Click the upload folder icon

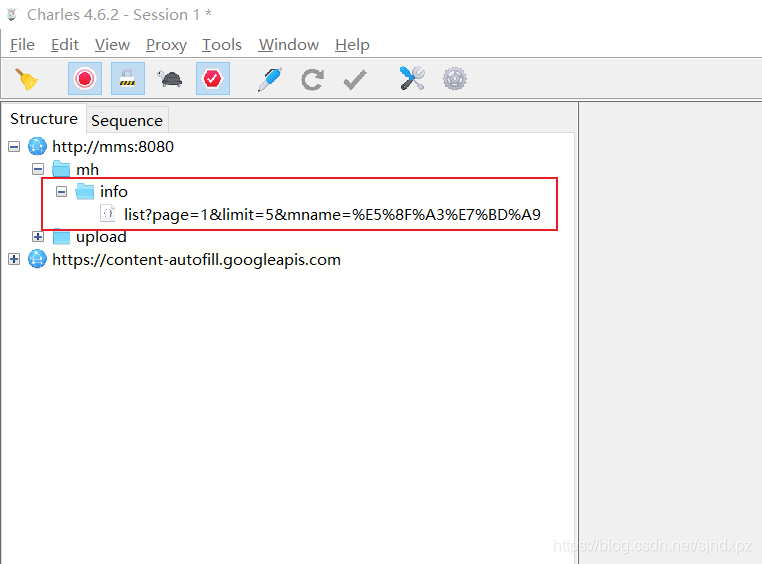coord(61,237)
